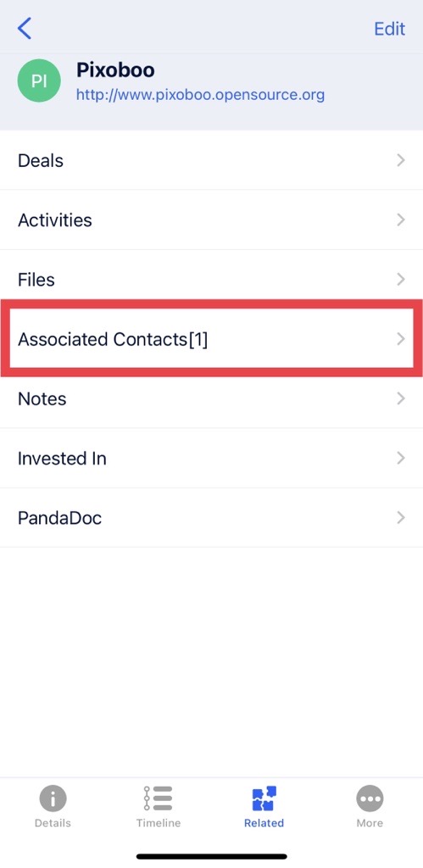Switch to the Timeline tab icon

[x=159, y=798]
